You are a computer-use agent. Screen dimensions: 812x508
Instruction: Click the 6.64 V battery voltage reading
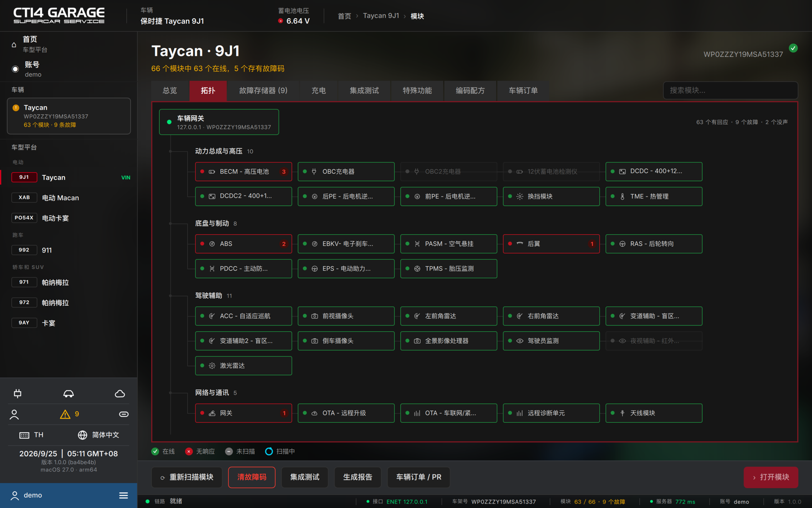point(298,21)
